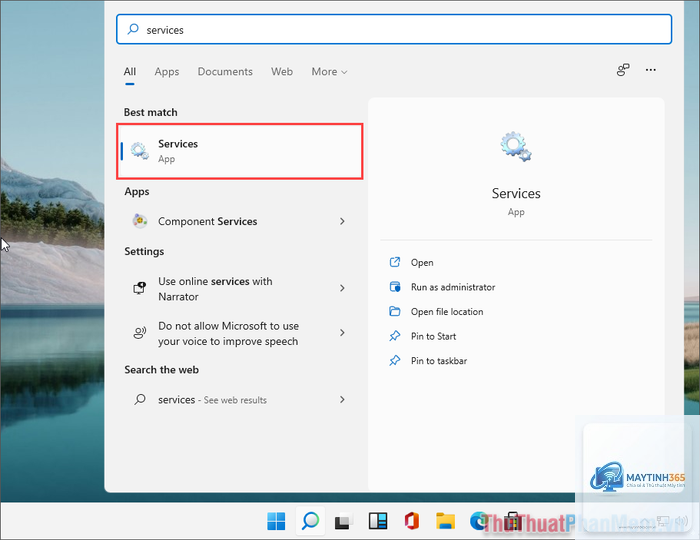Open the Services app best match result
The width and height of the screenshot is (700, 540).
click(240, 151)
